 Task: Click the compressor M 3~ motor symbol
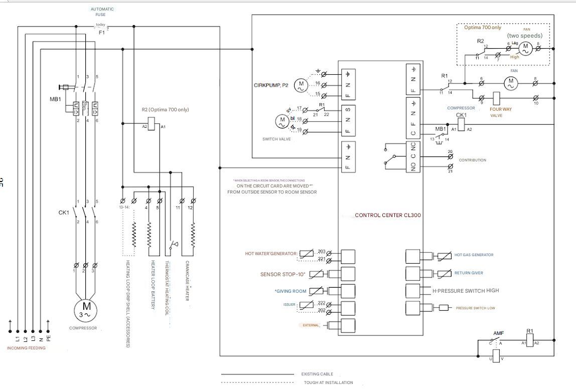[x=86, y=310]
